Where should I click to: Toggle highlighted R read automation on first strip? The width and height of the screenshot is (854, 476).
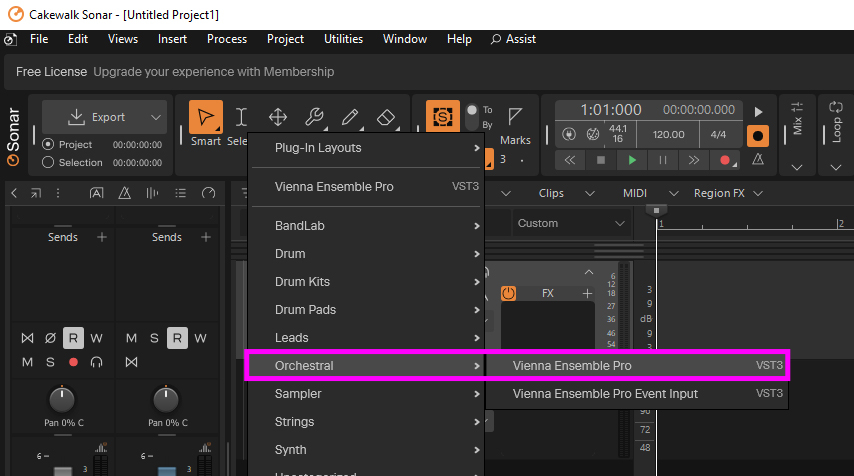pyautogui.click(x=73, y=338)
